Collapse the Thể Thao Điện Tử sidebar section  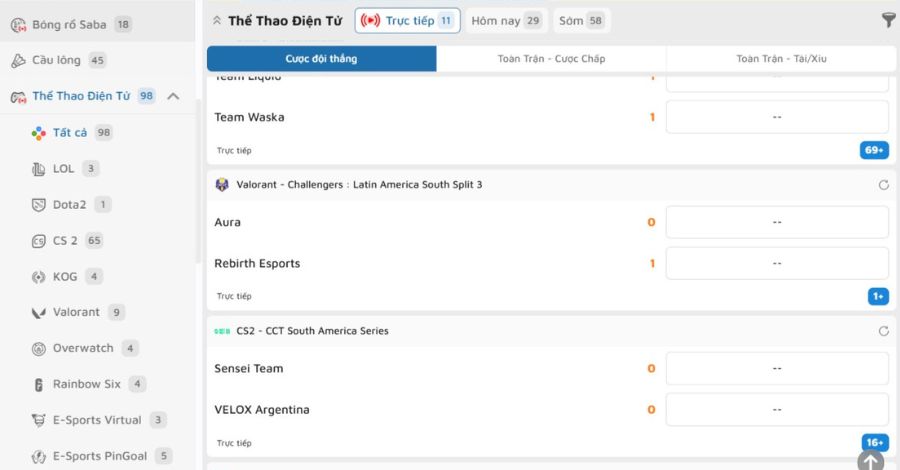[173, 96]
